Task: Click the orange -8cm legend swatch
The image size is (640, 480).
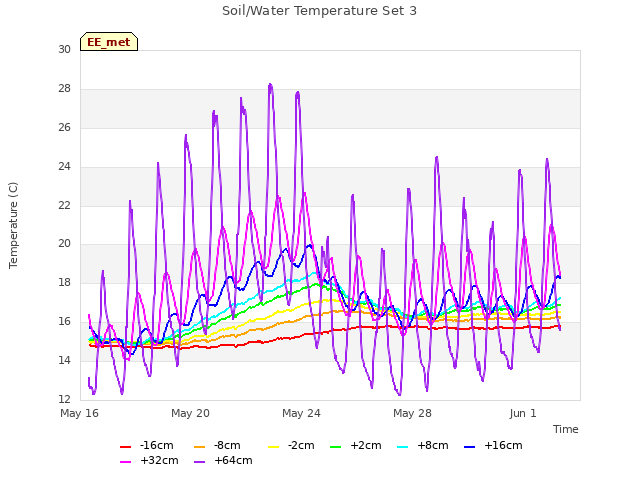Action: pyautogui.click(x=199, y=447)
